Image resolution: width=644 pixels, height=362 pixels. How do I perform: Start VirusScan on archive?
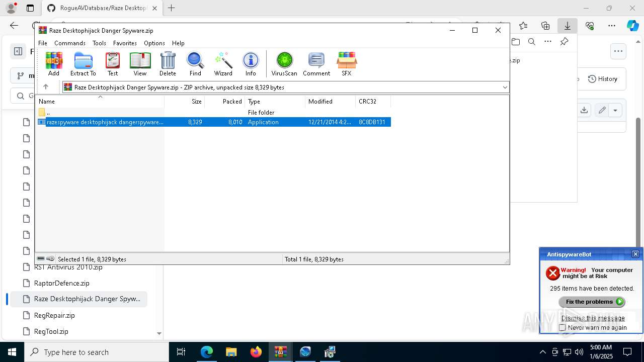(284, 64)
